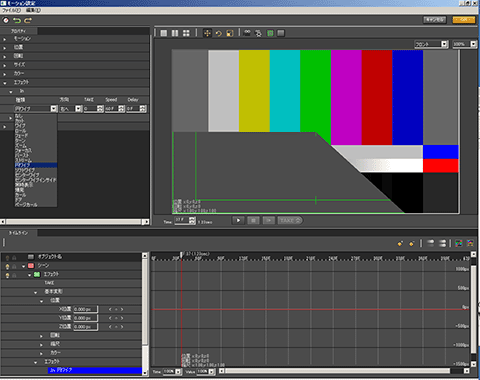
Task: Click the second track layout icon in timeline toolbar
Action: coord(442,243)
